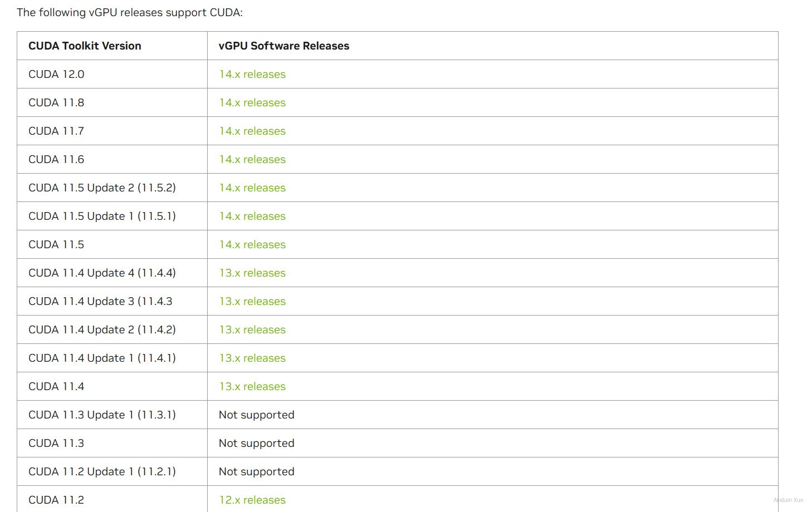Select 14.x releases for CUDA 11.5 Update 2
This screenshot has width=812, height=512.
pyautogui.click(x=252, y=188)
